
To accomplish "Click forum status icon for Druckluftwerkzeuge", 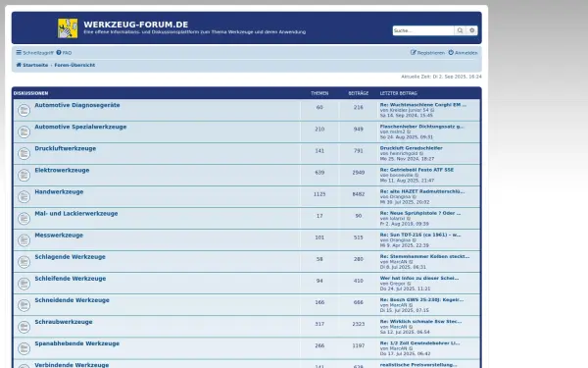I will (24, 154).
